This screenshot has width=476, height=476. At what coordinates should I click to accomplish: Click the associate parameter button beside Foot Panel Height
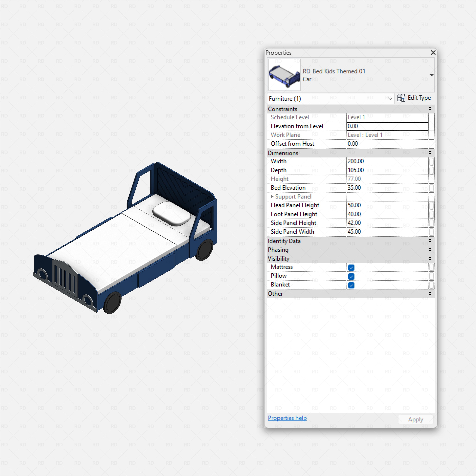432,214
